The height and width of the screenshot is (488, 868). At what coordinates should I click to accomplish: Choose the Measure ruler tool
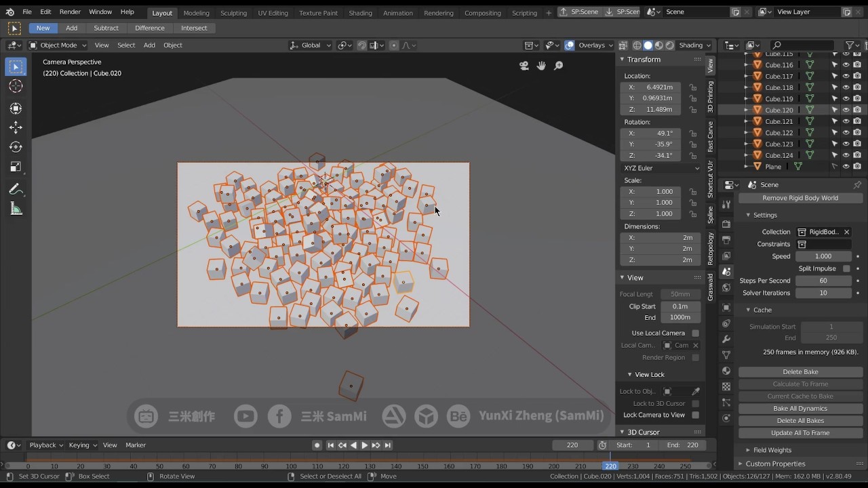[16, 209]
